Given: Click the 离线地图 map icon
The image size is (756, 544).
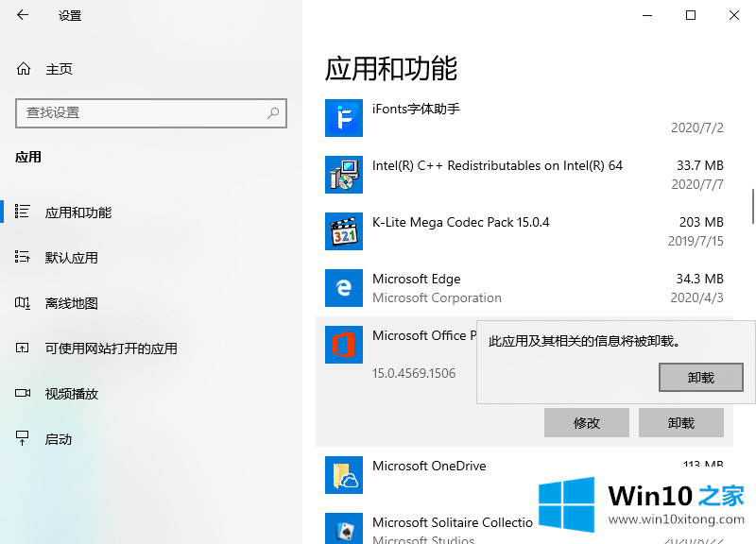Looking at the screenshot, I should [x=22, y=302].
